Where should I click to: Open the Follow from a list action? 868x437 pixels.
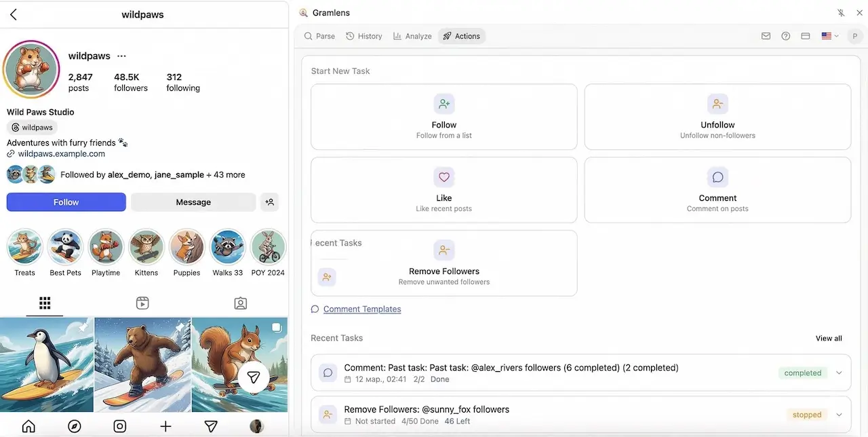(443, 117)
